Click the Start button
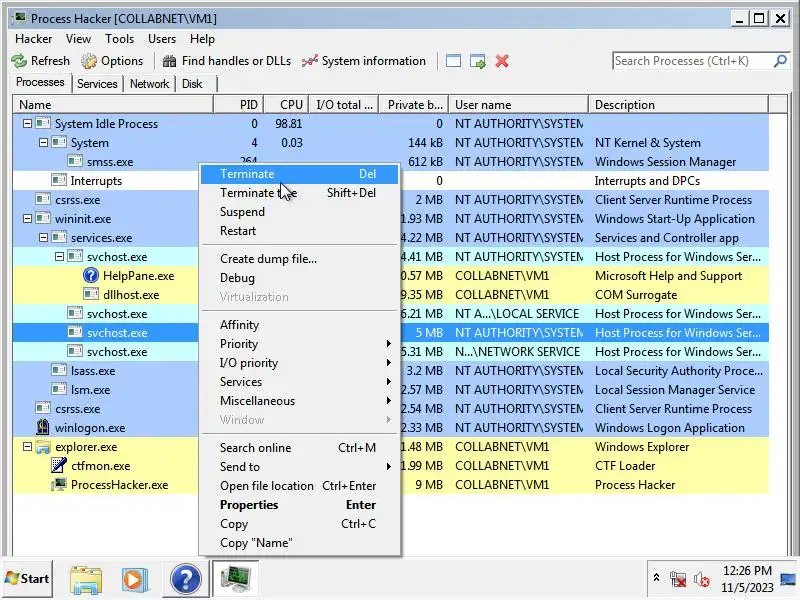800x600 pixels. tap(28, 579)
